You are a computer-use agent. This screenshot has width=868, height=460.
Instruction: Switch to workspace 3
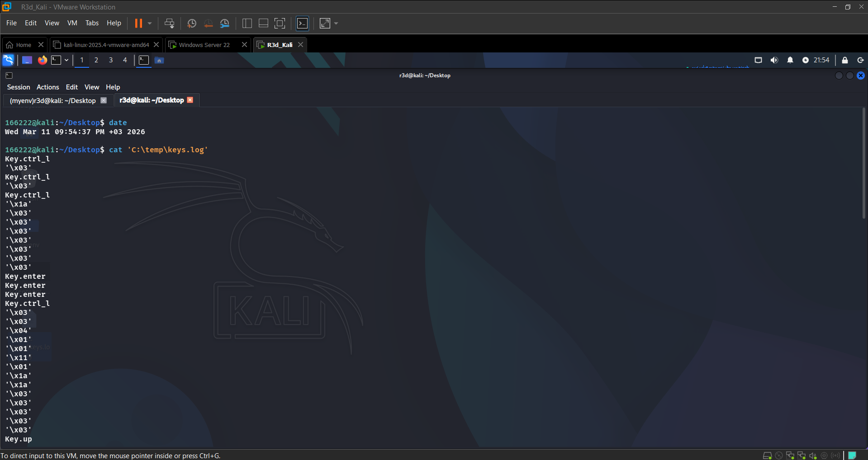(x=111, y=60)
